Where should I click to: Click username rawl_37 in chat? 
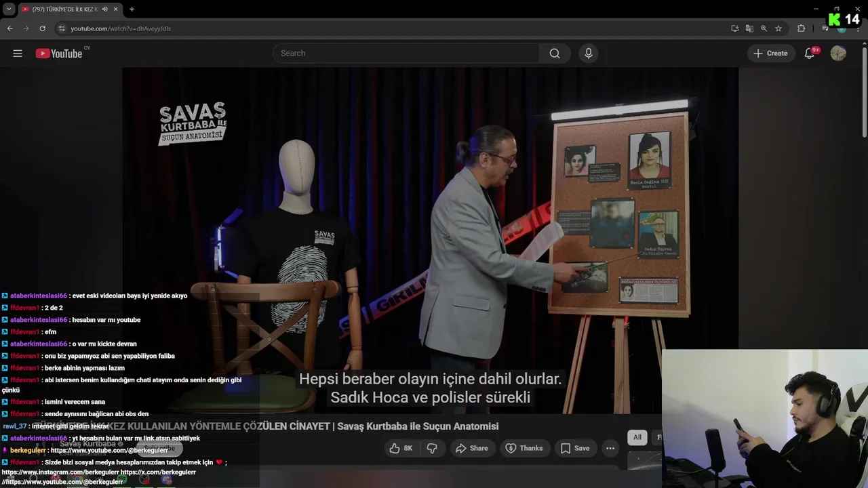click(x=14, y=426)
